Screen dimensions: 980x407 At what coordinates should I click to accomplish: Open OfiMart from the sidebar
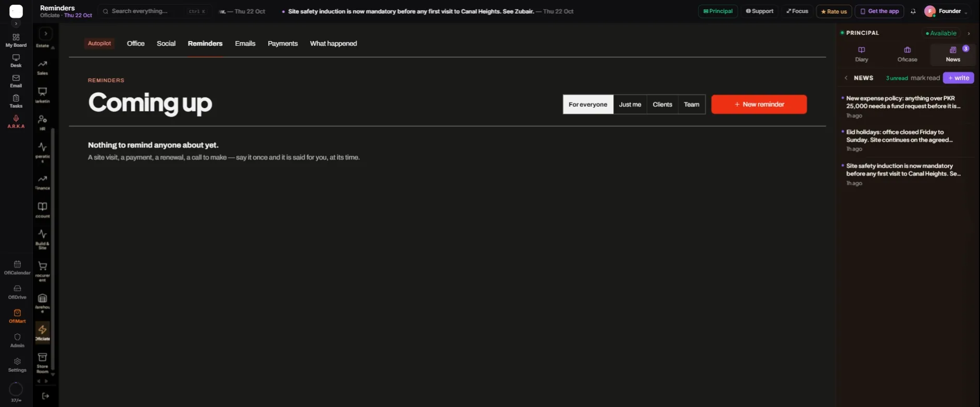point(17,316)
